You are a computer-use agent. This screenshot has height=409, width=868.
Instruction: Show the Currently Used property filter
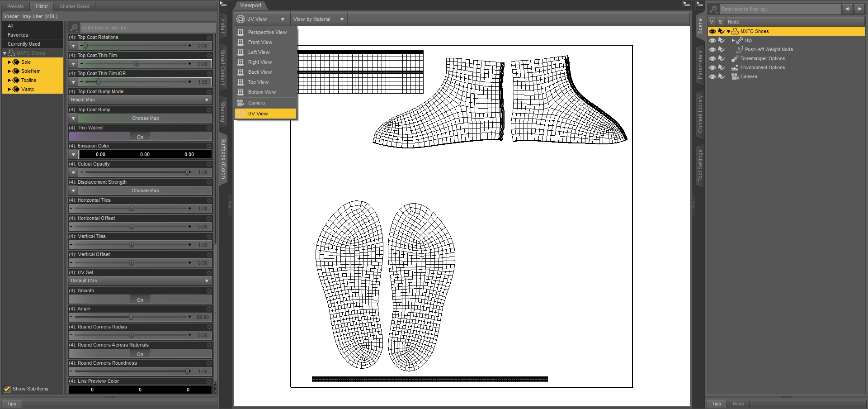(x=33, y=44)
